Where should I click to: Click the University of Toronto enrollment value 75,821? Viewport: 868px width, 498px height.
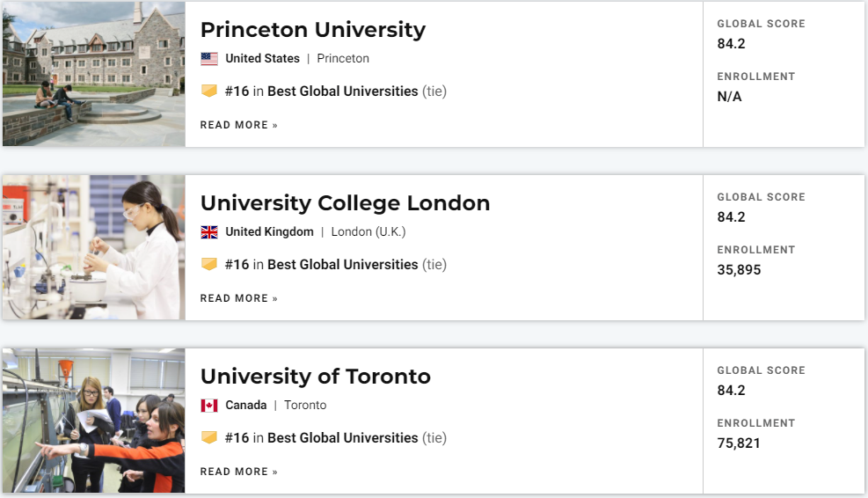click(739, 443)
